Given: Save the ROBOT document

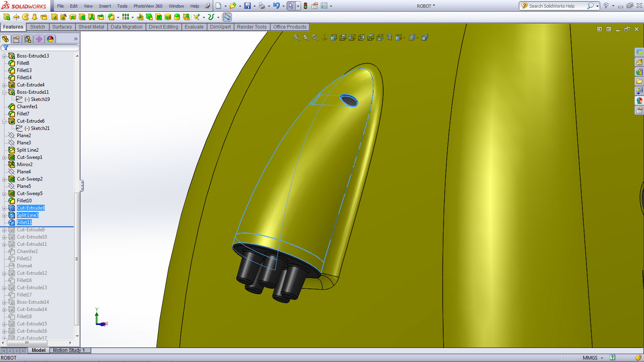Looking at the screenshot, I should 248,6.
